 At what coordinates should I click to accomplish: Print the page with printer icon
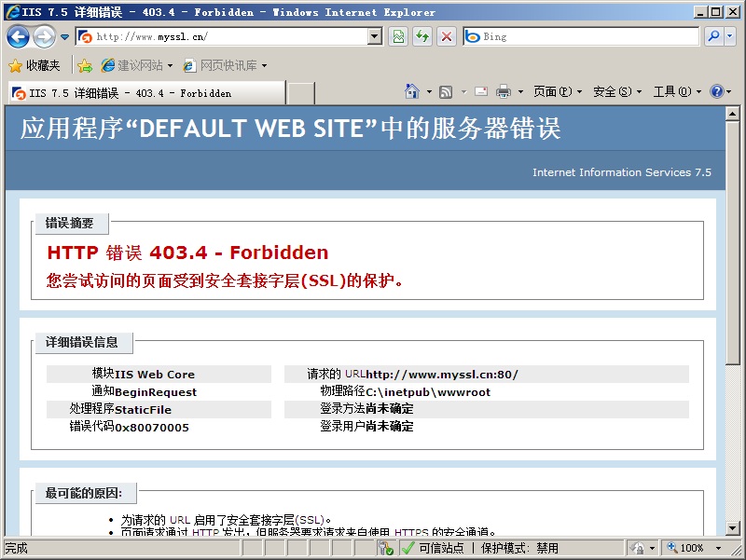(504, 91)
